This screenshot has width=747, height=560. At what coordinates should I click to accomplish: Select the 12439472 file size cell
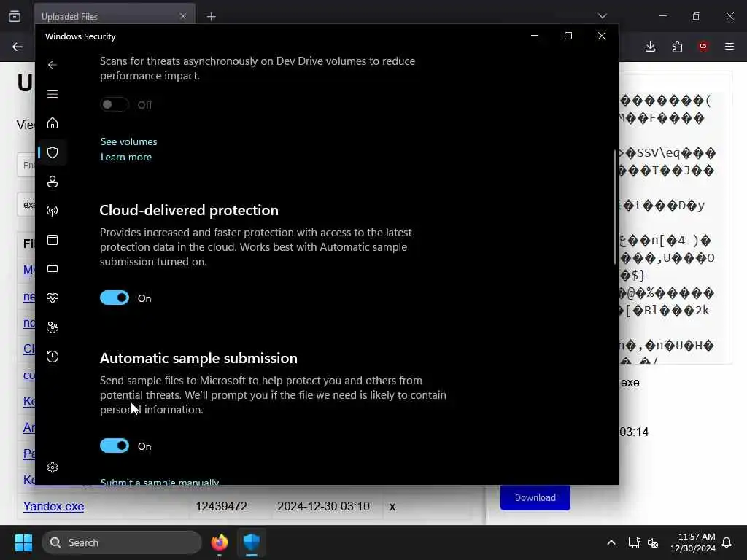point(221,506)
